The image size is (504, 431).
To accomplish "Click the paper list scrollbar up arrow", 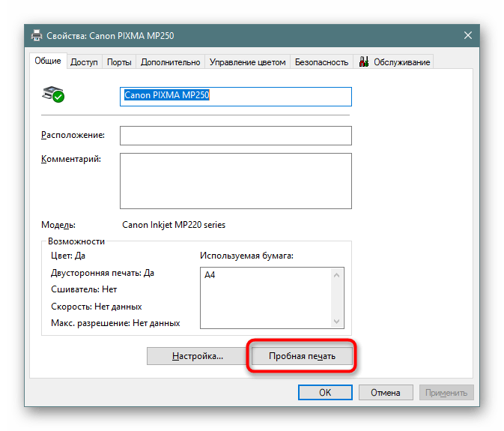I will (338, 274).
